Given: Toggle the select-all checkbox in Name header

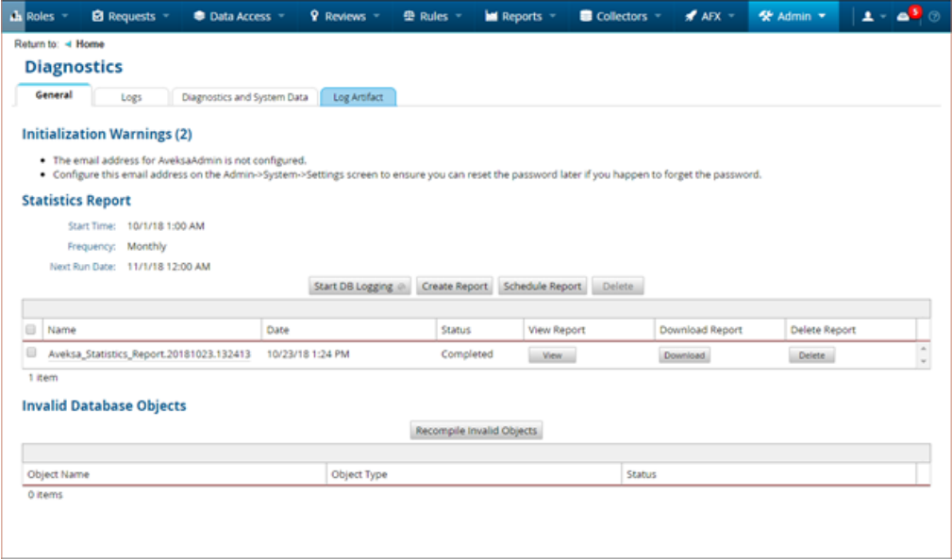Looking at the screenshot, I should pyautogui.click(x=32, y=330).
